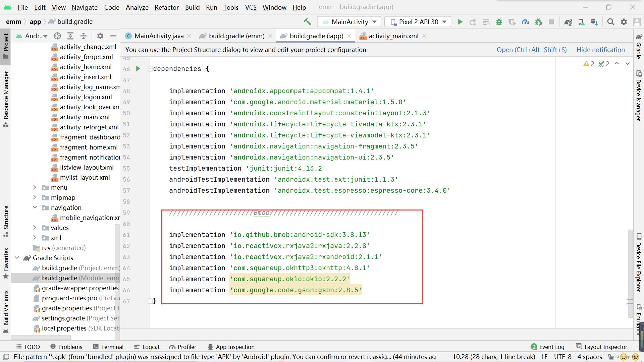Click the Open Project Structure link
The width and height of the screenshot is (644, 362).
click(x=532, y=50)
